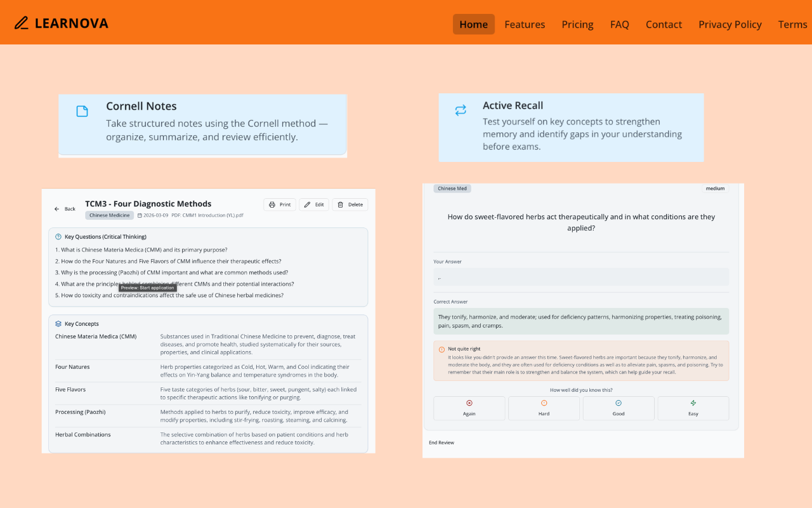
Task: Go to the Features page
Action: click(525, 24)
